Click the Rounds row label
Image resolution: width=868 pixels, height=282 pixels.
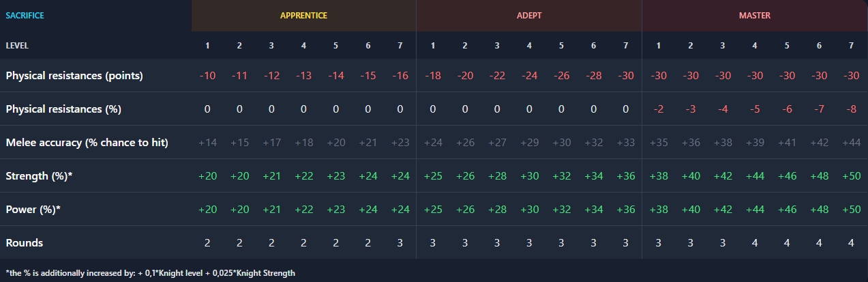[x=25, y=242]
